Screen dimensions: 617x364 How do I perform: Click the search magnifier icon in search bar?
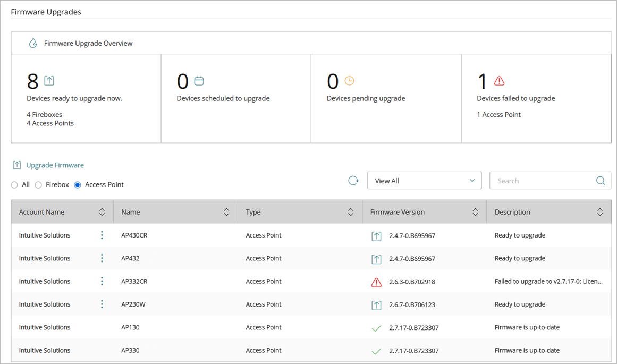tap(601, 180)
